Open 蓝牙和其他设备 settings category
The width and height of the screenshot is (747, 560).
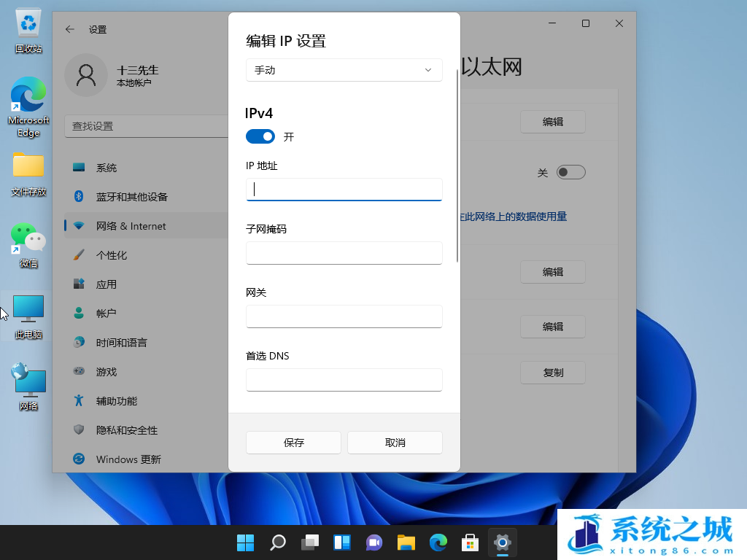tap(132, 197)
